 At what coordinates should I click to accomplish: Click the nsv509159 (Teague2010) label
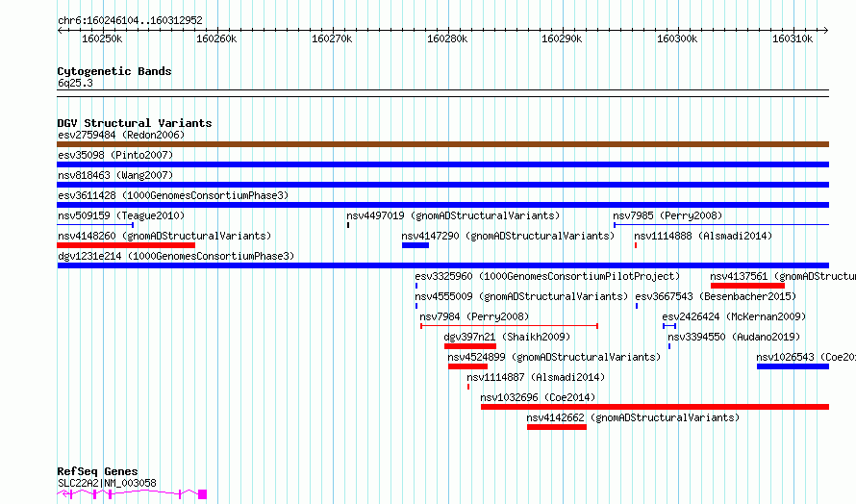(x=121, y=215)
